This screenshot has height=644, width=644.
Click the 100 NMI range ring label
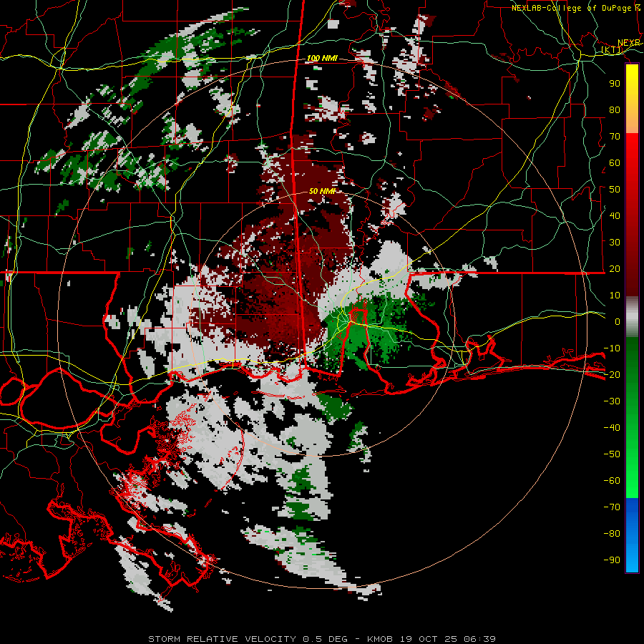coord(322,59)
